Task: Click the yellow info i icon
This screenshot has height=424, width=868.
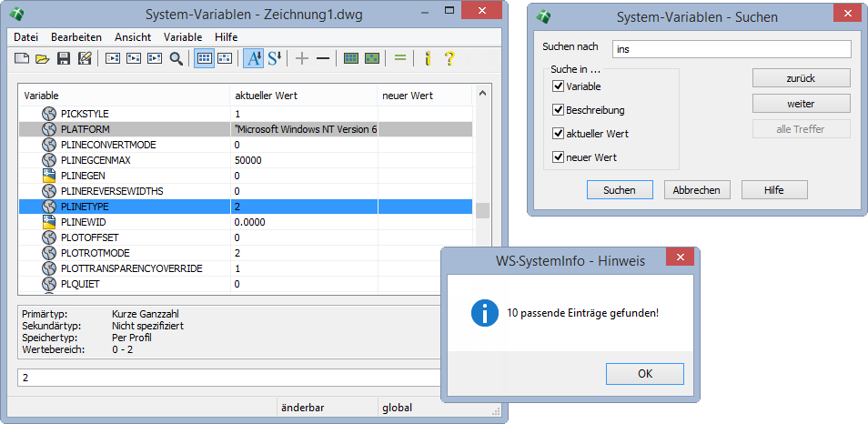Action: coord(427,59)
